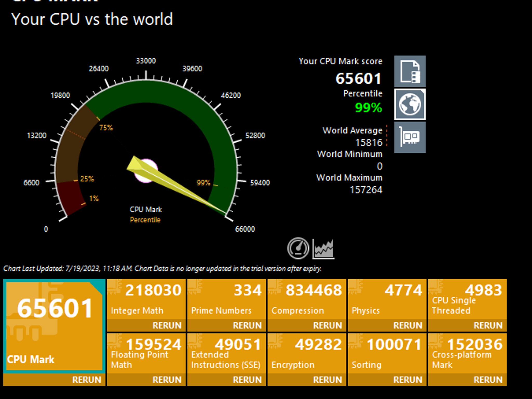Click the Chart Last Updated notice text
Viewport: 532px width, 399px height.
pyautogui.click(x=162, y=269)
